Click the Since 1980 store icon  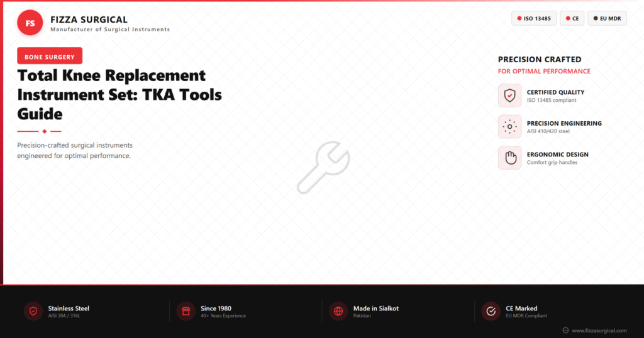click(186, 312)
